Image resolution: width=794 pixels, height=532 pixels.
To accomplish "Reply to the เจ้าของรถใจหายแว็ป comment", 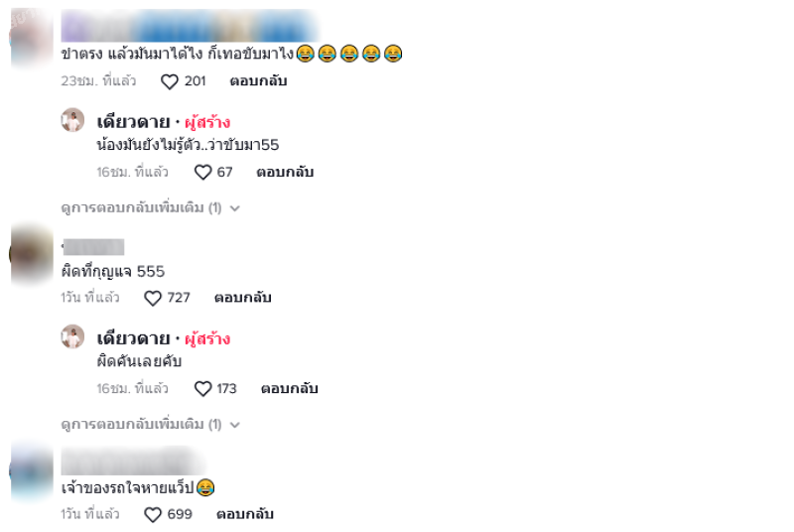I will coord(245,514).
